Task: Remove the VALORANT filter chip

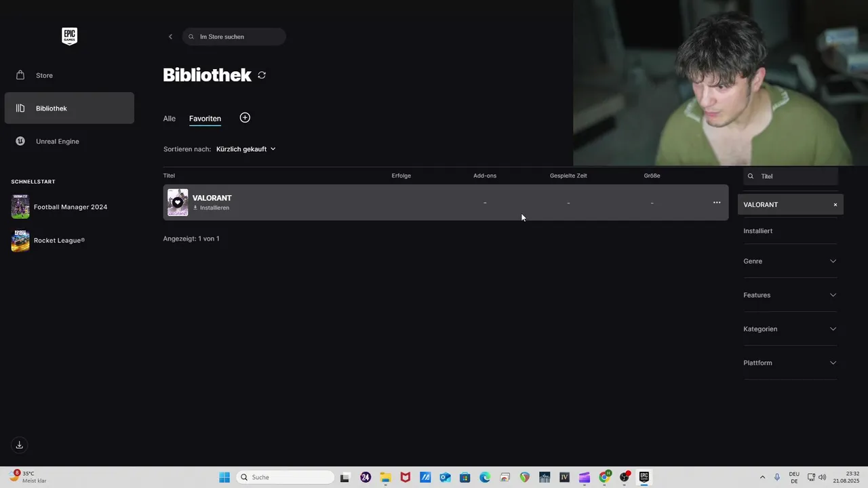Action: click(835, 205)
